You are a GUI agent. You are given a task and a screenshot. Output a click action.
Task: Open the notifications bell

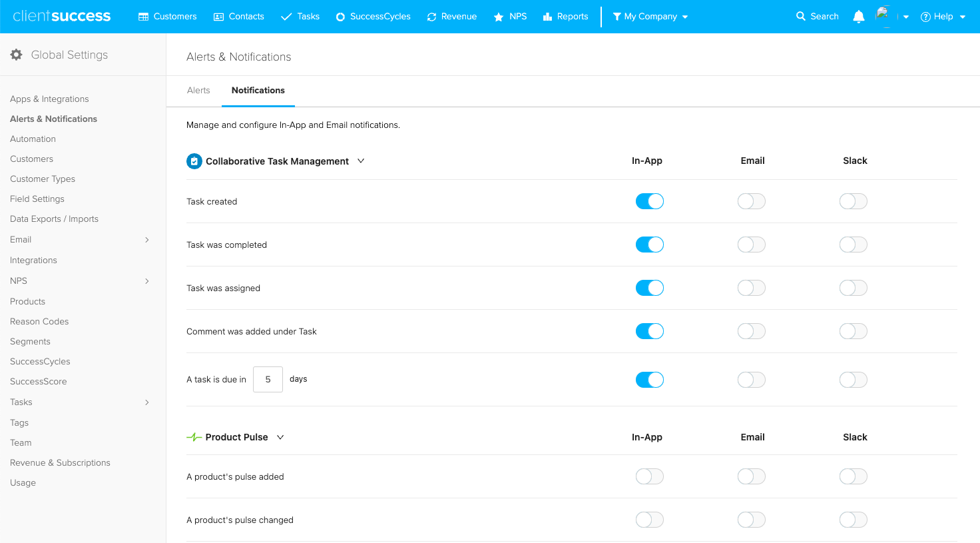pyautogui.click(x=859, y=17)
